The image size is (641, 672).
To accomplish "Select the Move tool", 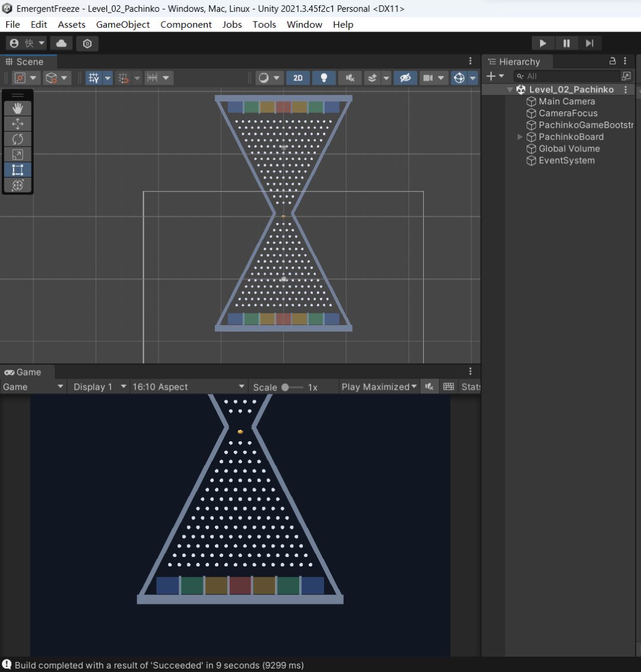I will 18,124.
